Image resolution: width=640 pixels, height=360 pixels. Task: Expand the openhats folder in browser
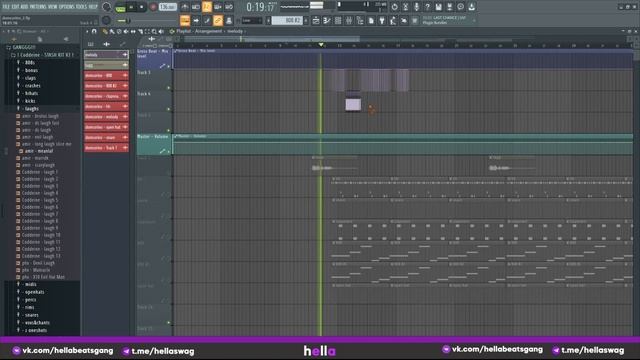point(34,292)
